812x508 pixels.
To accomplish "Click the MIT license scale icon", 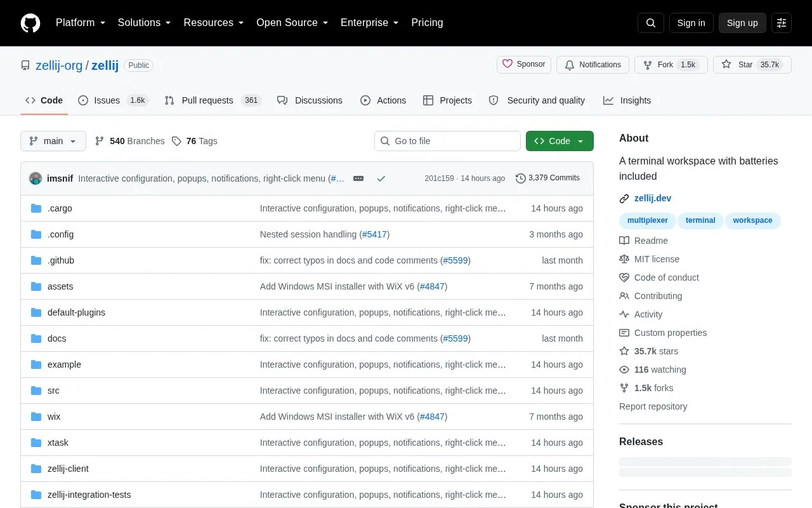I will pyautogui.click(x=624, y=259).
